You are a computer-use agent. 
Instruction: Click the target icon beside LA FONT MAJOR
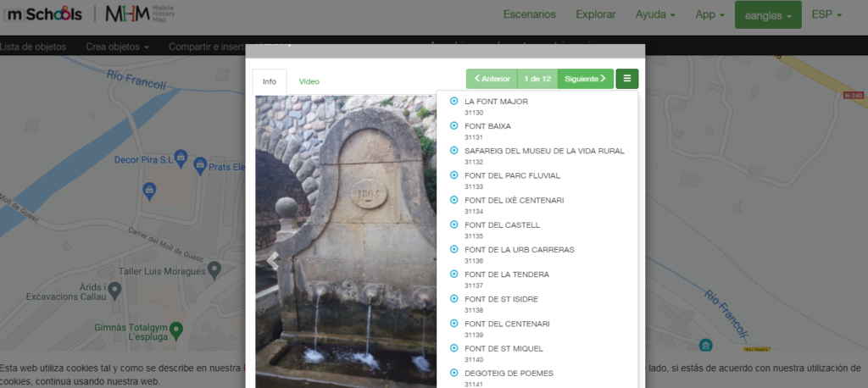[454, 102]
